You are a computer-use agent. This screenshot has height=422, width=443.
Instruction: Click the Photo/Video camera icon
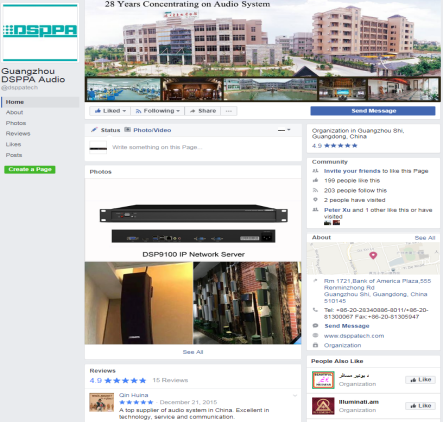tap(127, 130)
